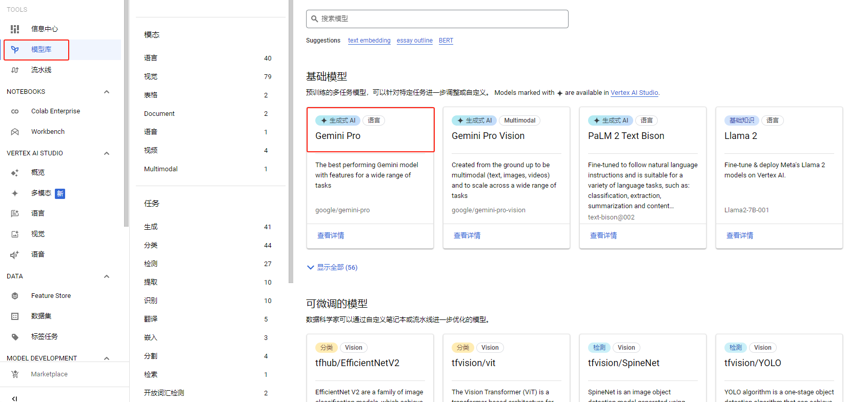Screen dimensions: 868x402
Task: Filter by Document modality
Action: [x=208, y=113]
